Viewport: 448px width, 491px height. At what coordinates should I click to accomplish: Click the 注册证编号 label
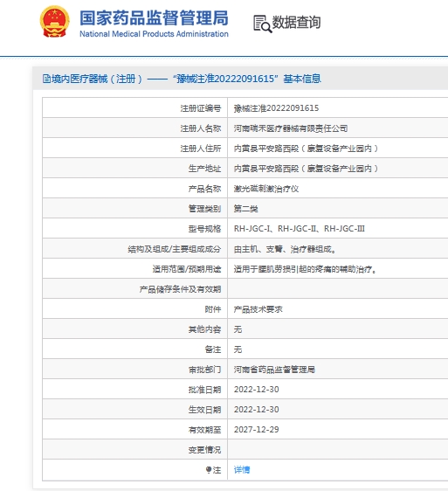pos(201,108)
